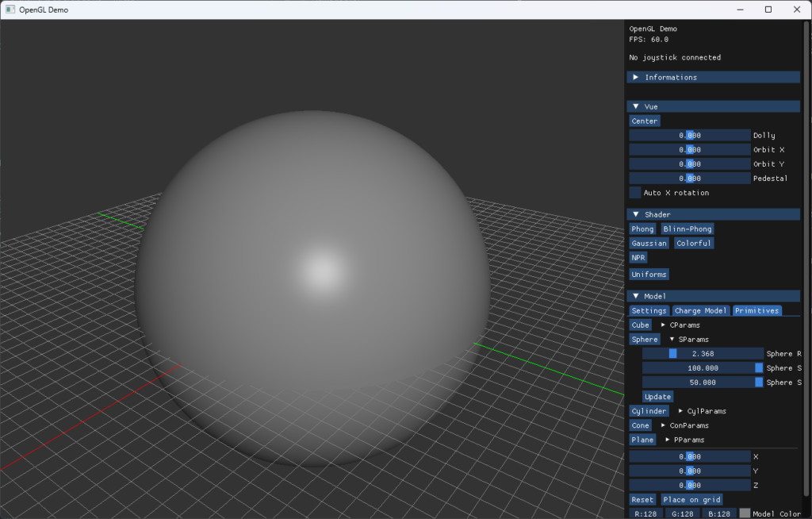
Task: Expand the CylParams tree node
Action: tap(702, 411)
